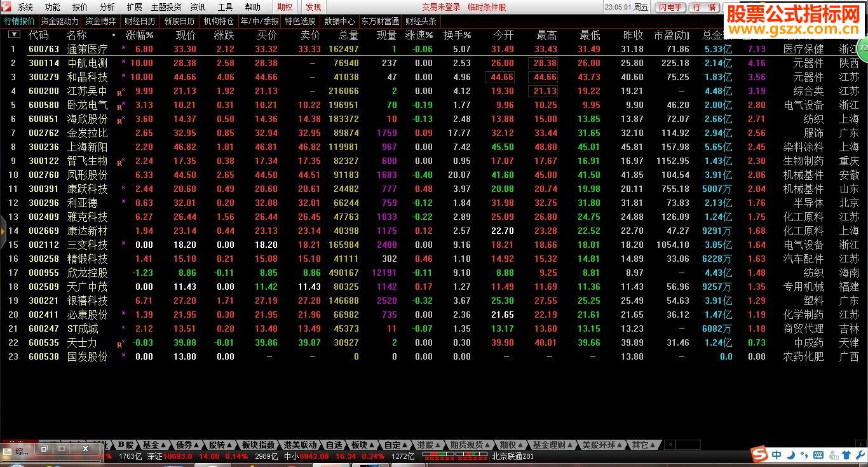Select the 自选 bottom tab
This screenshot has width=868, height=467.
tap(334, 445)
